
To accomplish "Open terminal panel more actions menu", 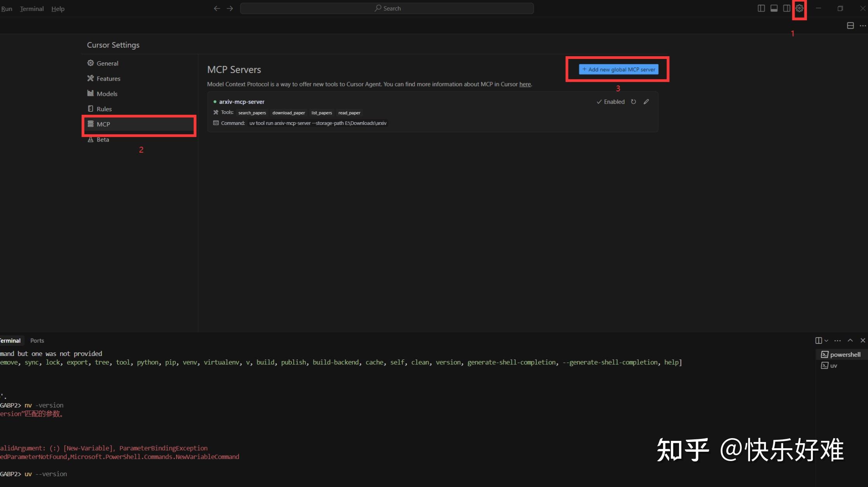I will [837, 340].
